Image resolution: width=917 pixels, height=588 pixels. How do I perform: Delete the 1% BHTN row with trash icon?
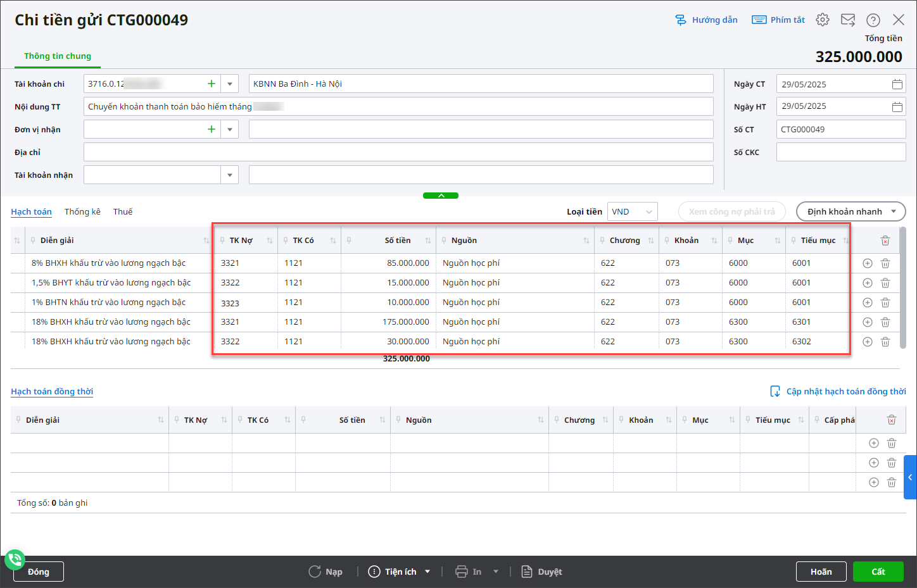(885, 303)
